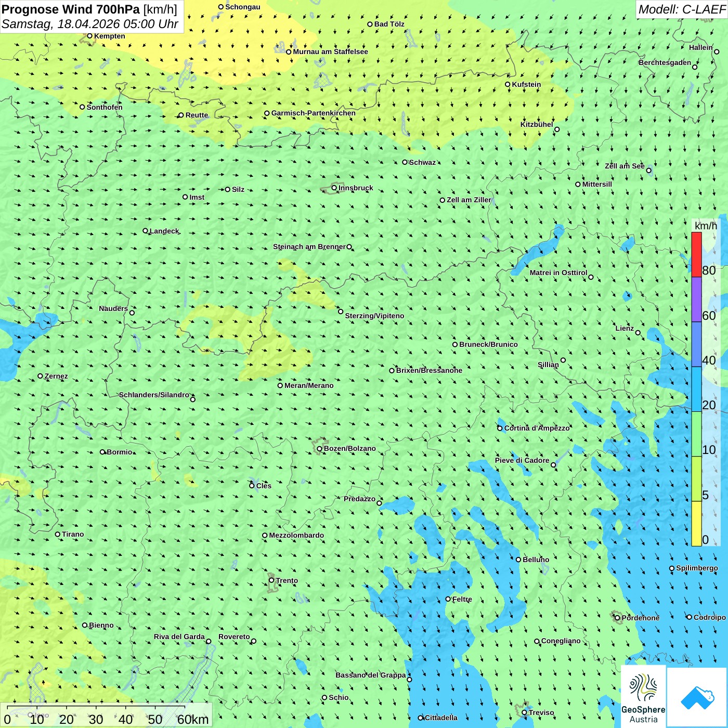Click the Kufstein label
Viewport: 728px width, 728px height.
coord(526,84)
